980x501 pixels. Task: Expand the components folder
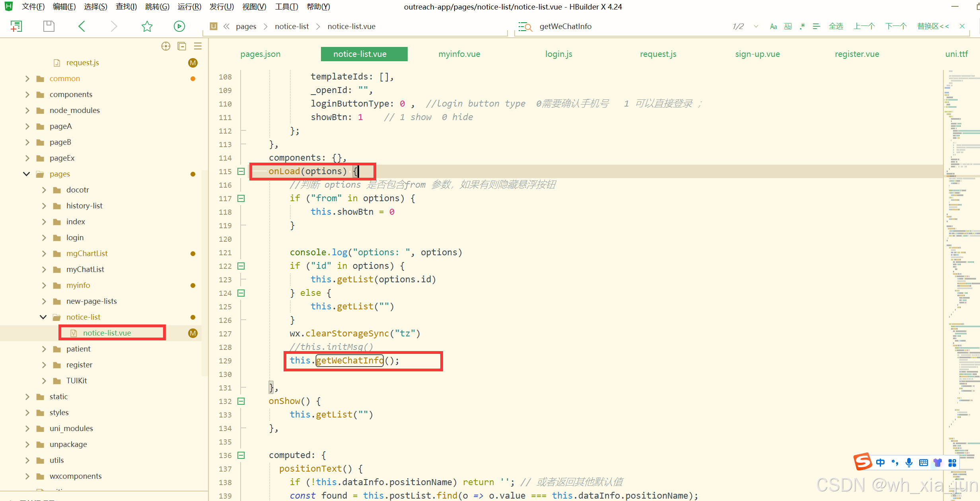click(x=27, y=94)
